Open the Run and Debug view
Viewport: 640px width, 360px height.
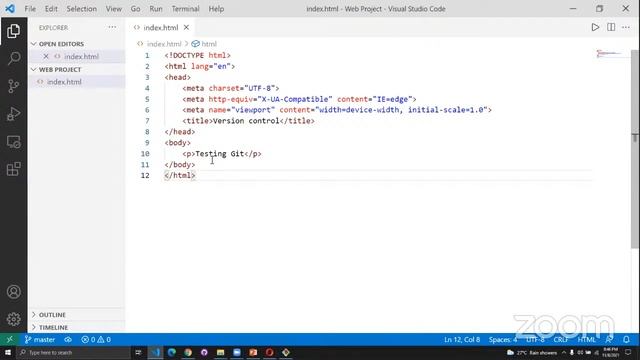pos(13,114)
